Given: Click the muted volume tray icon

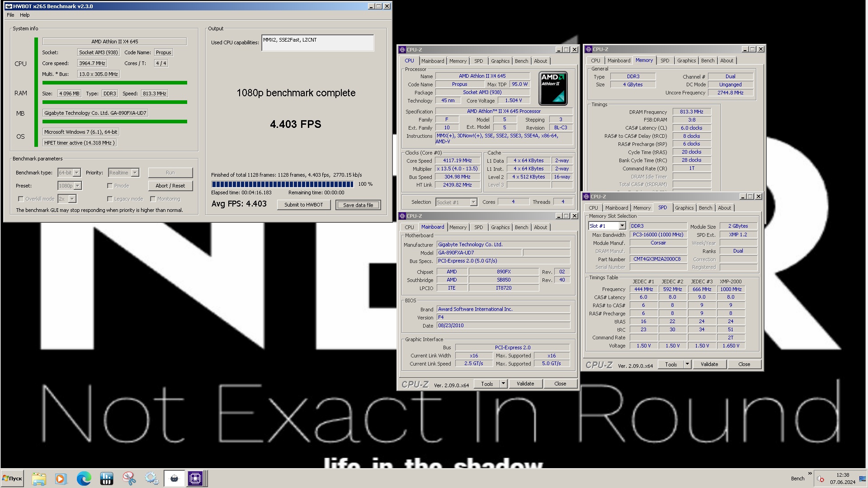Looking at the screenshot, I should click(821, 479).
